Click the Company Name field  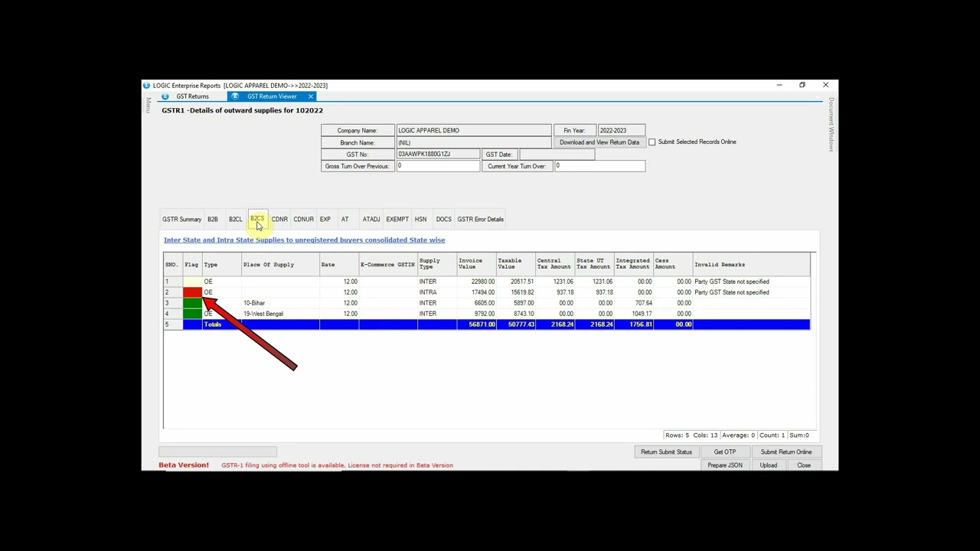point(474,131)
